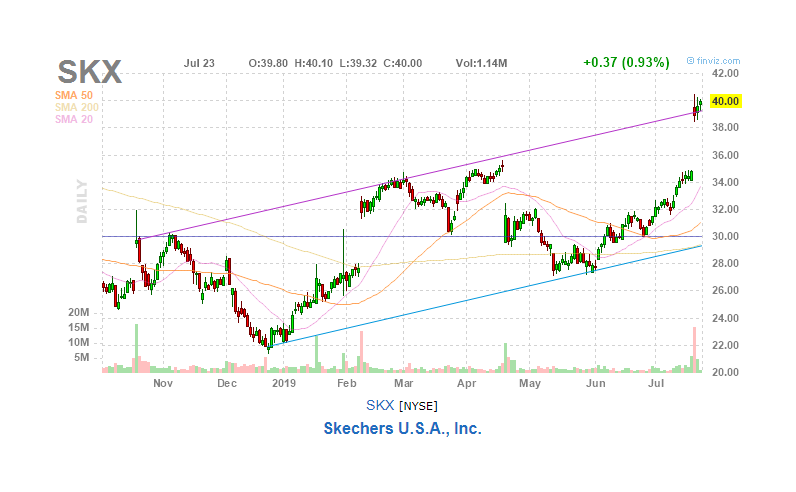This screenshot has width=796, height=492.
Task: Click the 34.00 price axis label
Action: pos(725,182)
